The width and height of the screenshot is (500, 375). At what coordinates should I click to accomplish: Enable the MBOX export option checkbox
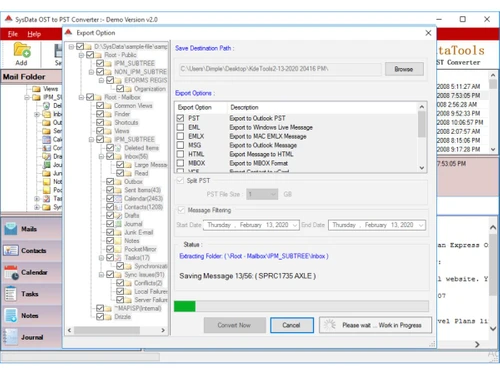pyautogui.click(x=180, y=163)
